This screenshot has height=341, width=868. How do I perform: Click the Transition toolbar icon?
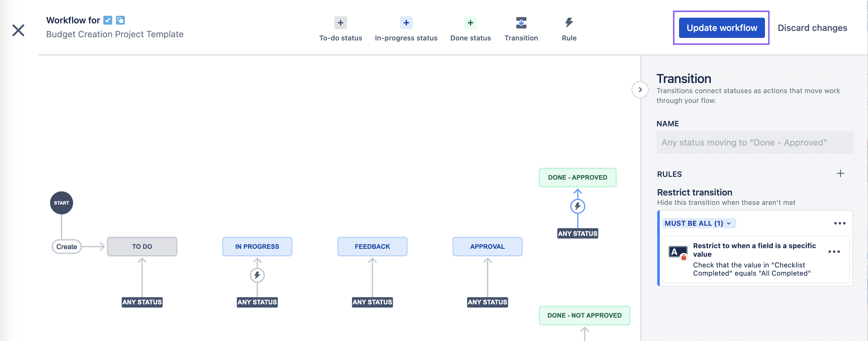pos(521,23)
